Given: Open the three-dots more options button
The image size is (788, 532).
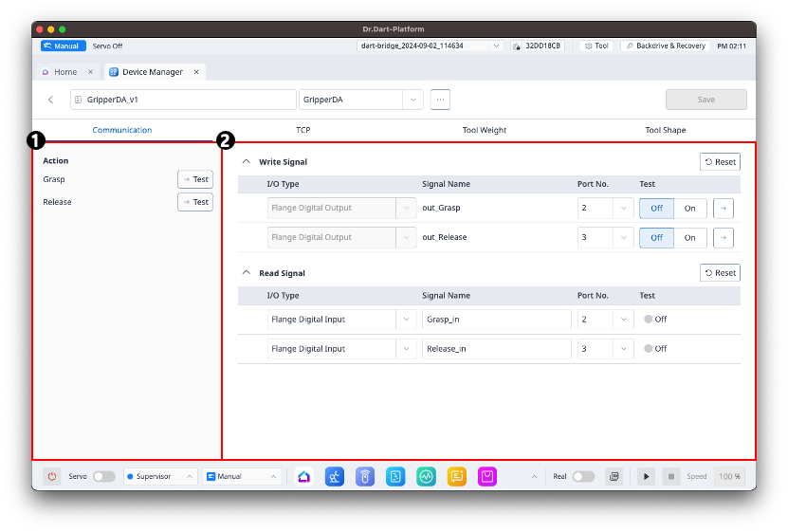Looking at the screenshot, I should point(440,100).
